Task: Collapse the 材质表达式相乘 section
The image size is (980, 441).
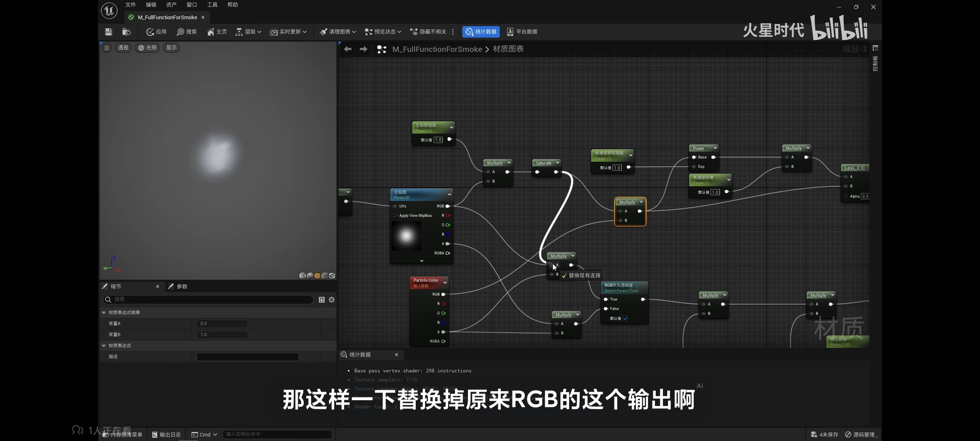Action: coord(104,312)
